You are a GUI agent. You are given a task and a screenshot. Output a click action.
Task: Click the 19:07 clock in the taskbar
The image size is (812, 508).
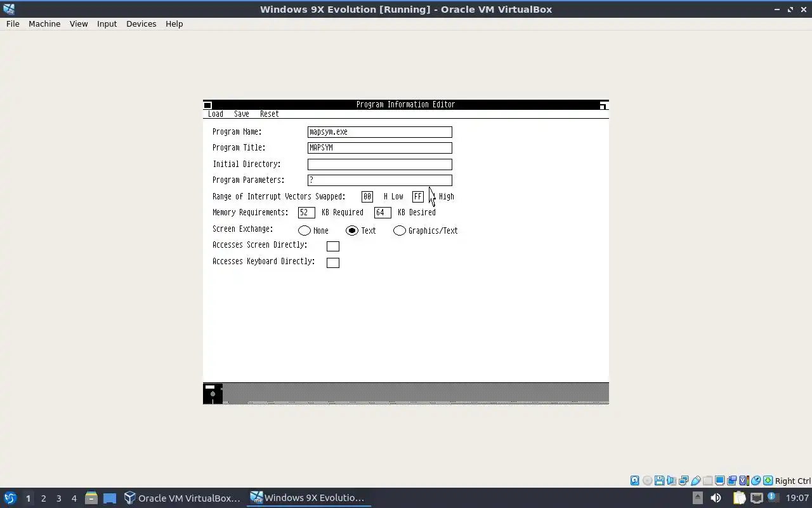(x=797, y=498)
